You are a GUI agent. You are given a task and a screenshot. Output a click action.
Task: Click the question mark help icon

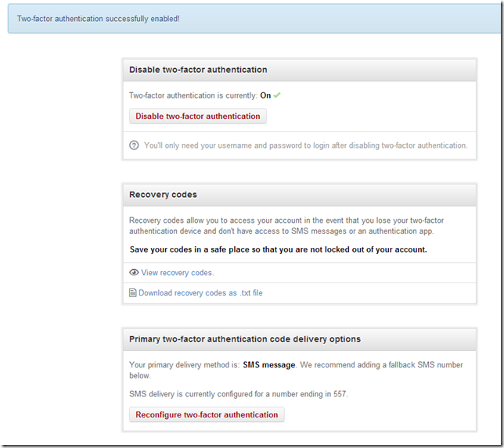coord(134,145)
